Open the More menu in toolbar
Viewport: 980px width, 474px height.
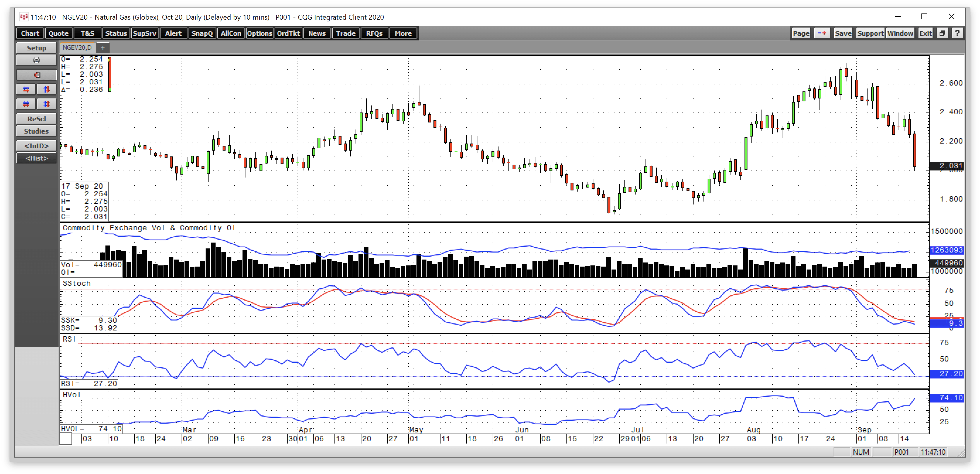point(403,33)
